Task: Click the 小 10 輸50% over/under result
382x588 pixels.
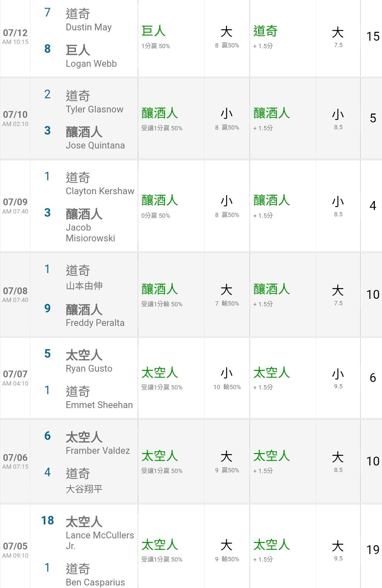Action: click(227, 378)
